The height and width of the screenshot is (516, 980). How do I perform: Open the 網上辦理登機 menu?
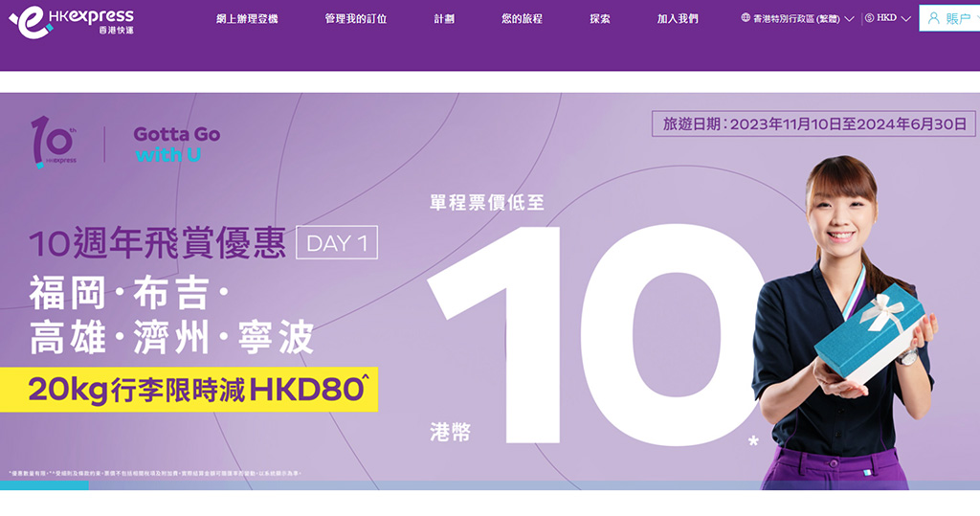point(247,18)
